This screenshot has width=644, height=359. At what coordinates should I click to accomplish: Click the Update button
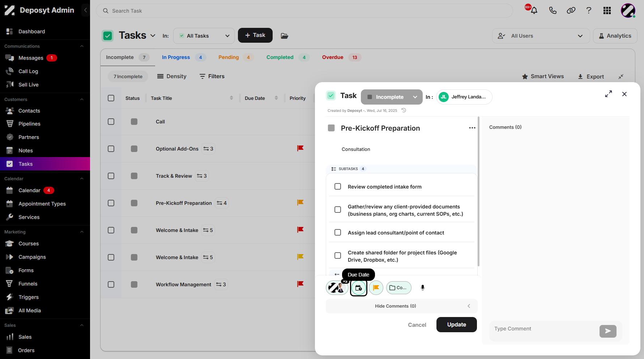tap(457, 325)
